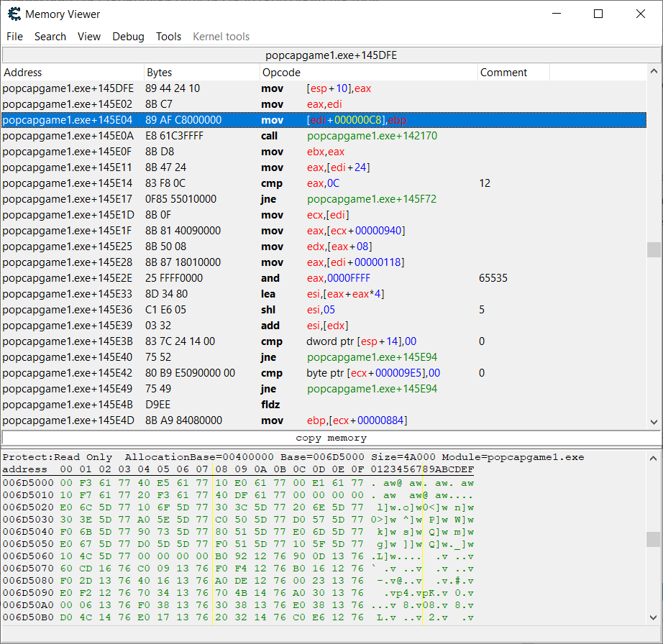Click hex row address 006D5030
Screen dimensions: 663x644
coord(28,520)
